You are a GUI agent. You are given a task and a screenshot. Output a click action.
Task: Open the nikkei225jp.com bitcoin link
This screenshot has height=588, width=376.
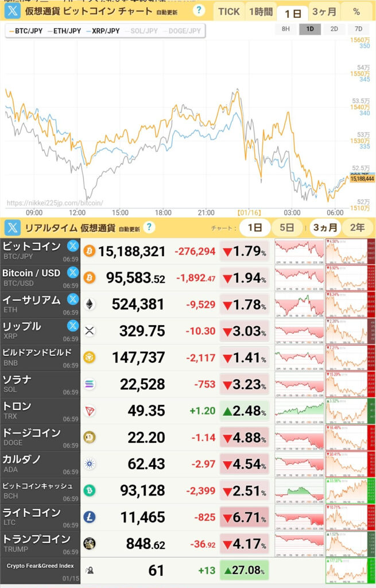point(55,203)
